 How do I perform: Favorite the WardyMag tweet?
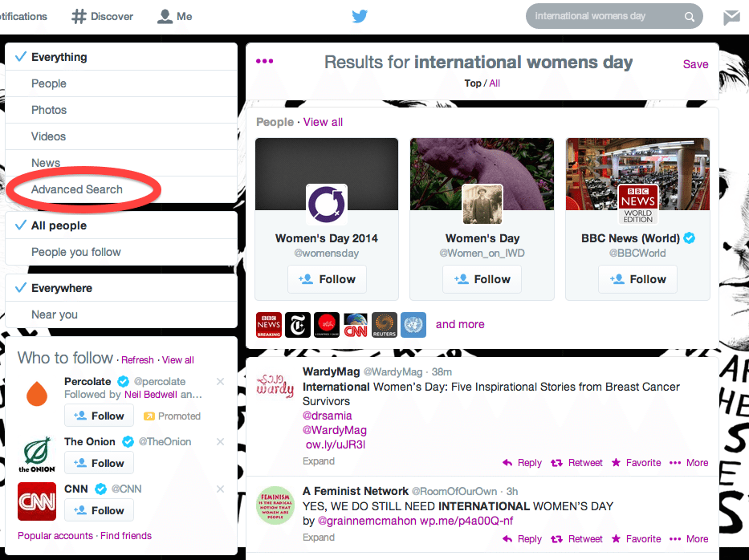tap(637, 463)
